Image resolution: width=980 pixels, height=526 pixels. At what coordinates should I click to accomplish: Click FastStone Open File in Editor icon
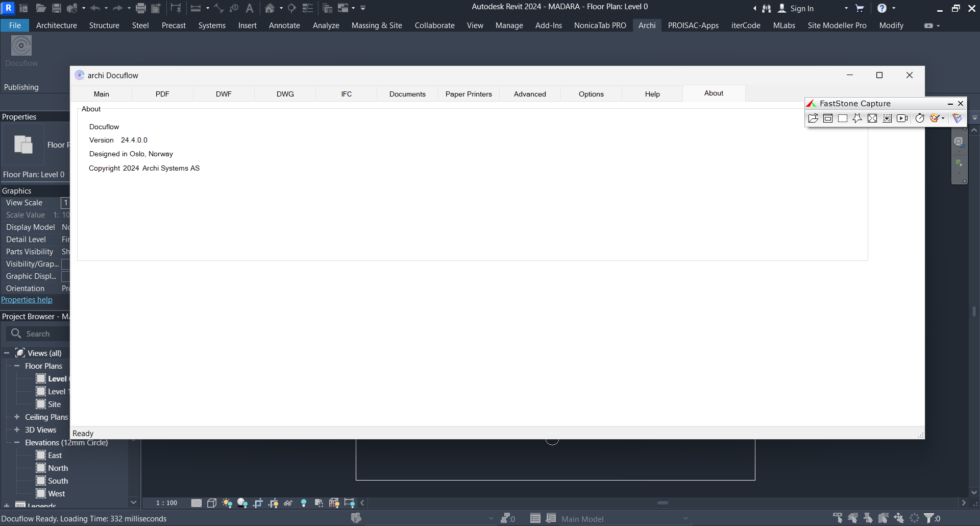pyautogui.click(x=813, y=118)
